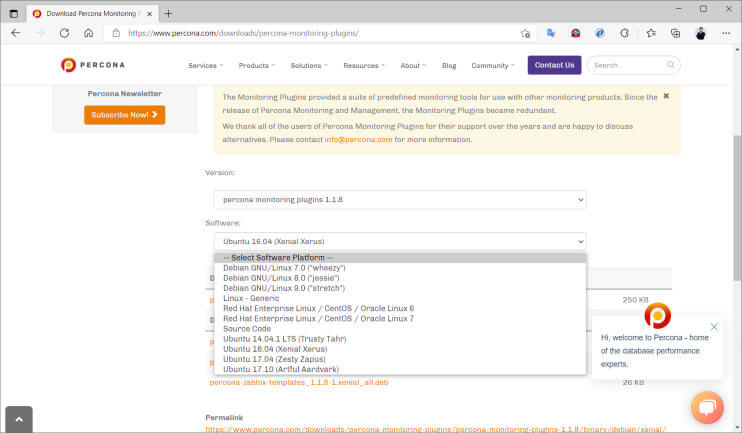Click the translate page icon
742x433 pixels.
(x=550, y=33)
